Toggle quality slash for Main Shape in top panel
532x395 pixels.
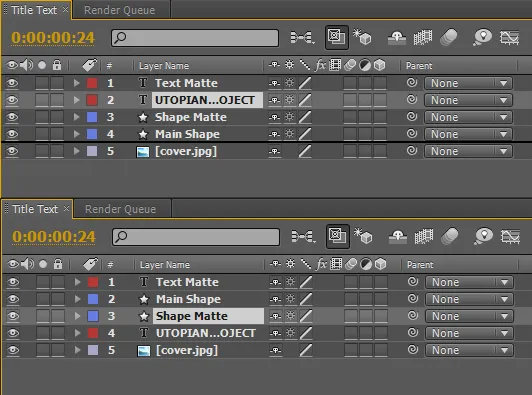pos(305,134)
